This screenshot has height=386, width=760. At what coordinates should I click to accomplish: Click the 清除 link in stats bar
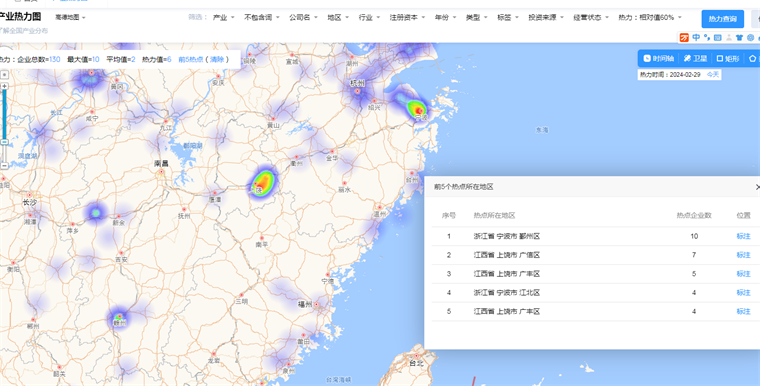pyautogui.click(x=217, y=60)
